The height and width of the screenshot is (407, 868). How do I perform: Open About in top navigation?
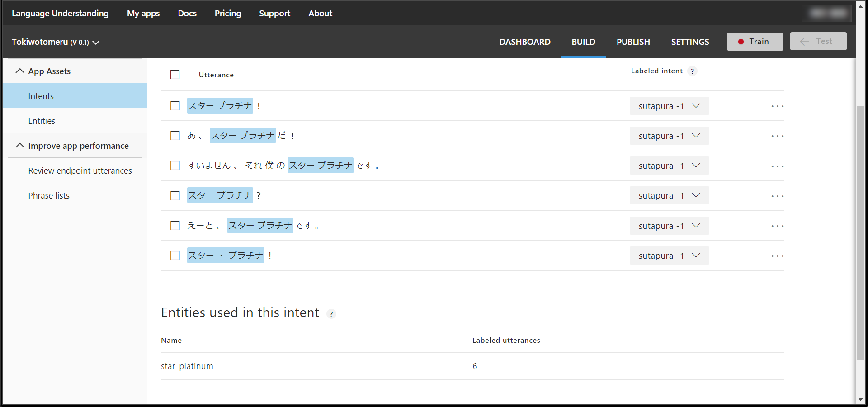320,14
